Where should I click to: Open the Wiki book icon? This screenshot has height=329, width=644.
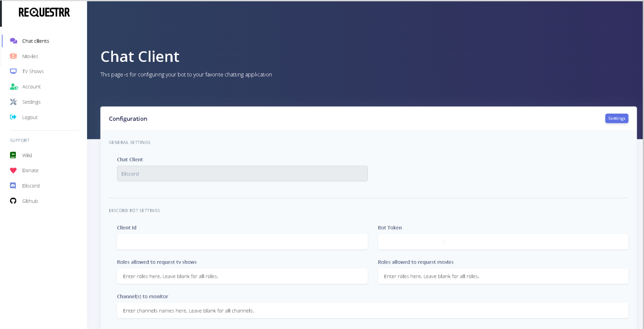pos(13,155)
